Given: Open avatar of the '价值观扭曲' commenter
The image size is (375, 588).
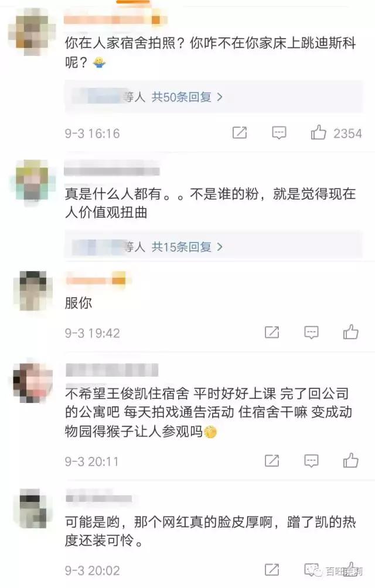Looking at the screenshot, I should coord(33,182).
